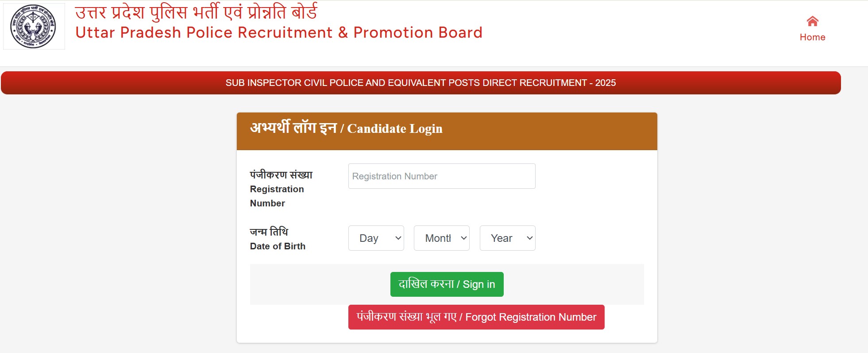The height and width of the screenshot is (353, 868).
Task: Click the green Sign in action area
Action: click(x=446, y=284)
